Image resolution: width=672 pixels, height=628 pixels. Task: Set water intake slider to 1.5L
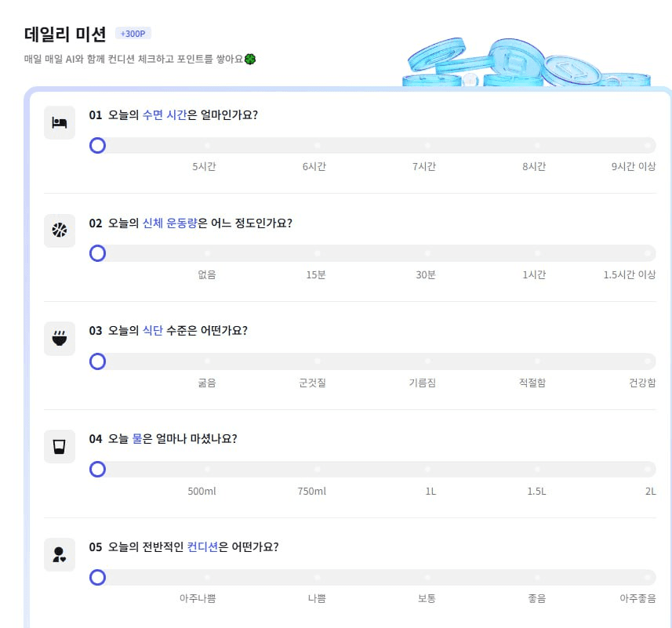tap(537, 470)
